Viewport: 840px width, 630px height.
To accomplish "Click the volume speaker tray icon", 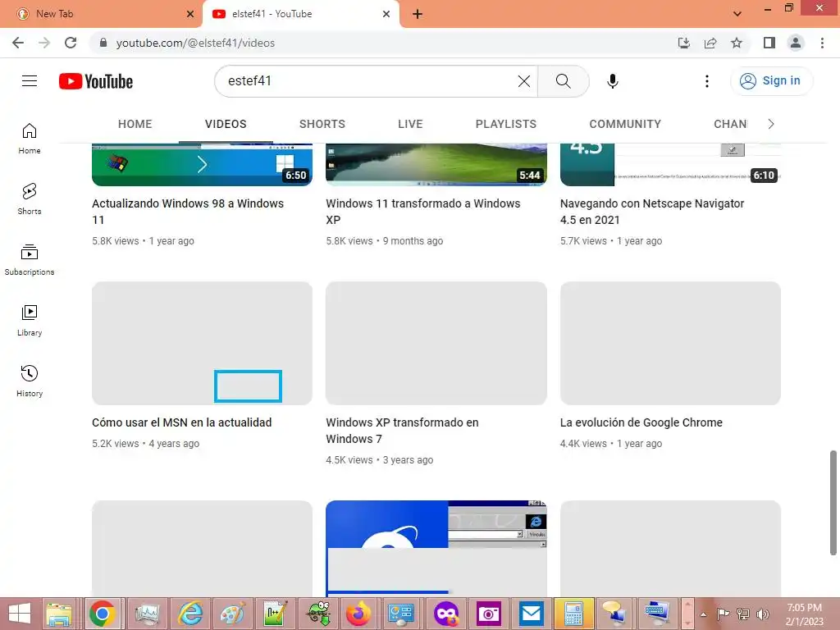I will tap(762, 614).
